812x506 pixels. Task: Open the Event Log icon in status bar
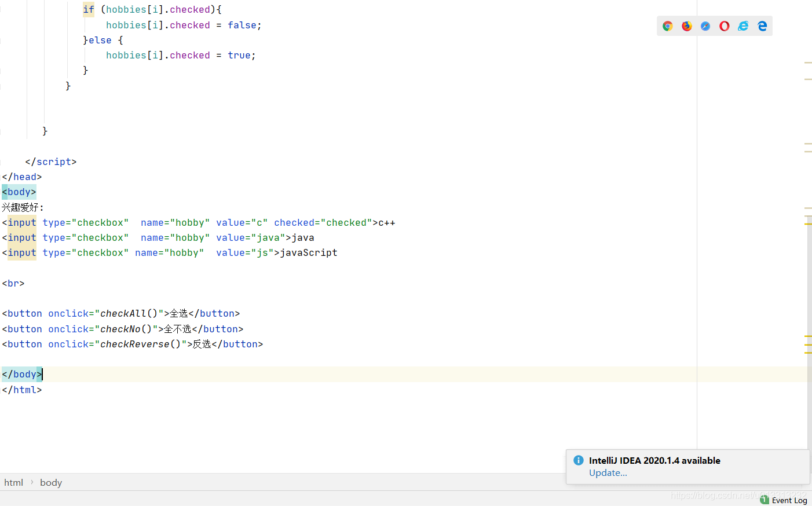point(765,500)
